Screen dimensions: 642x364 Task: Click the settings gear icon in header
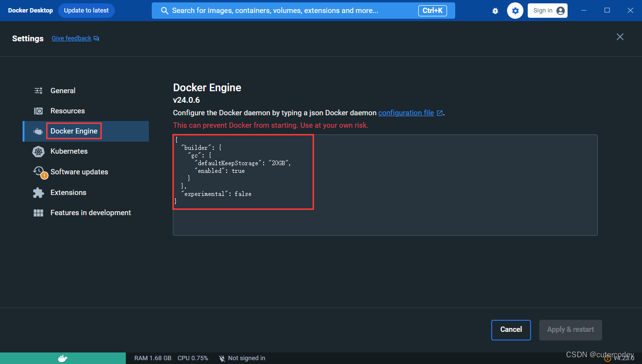click(x=515, y=11)
